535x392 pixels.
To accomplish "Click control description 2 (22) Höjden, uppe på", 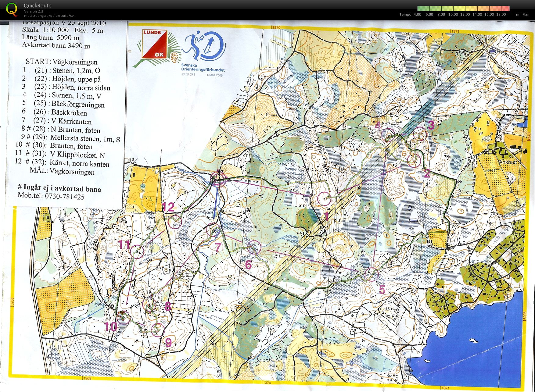I will 61,79.
